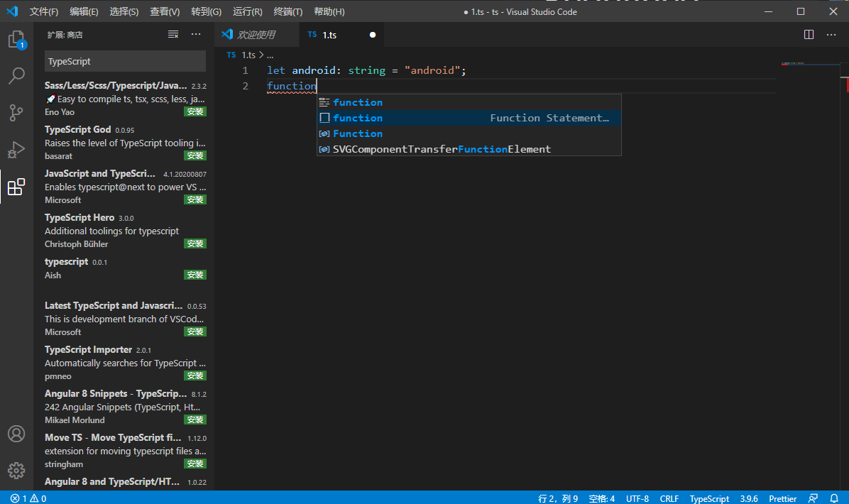Install the TypeScript God extension

coord(195,156)
